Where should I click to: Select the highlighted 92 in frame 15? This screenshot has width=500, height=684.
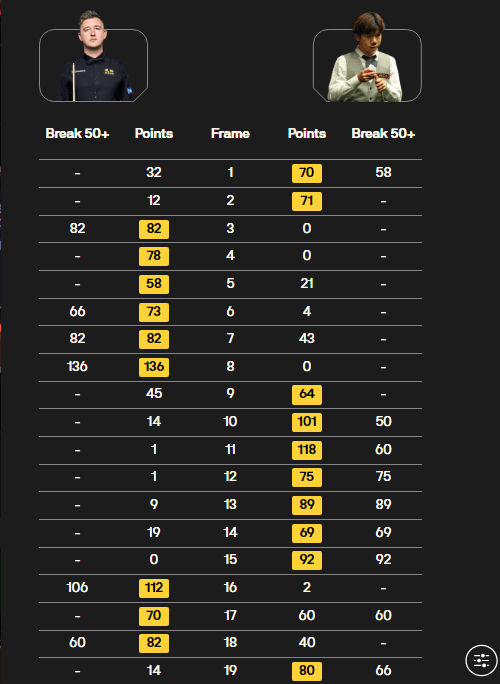point(307,560)
